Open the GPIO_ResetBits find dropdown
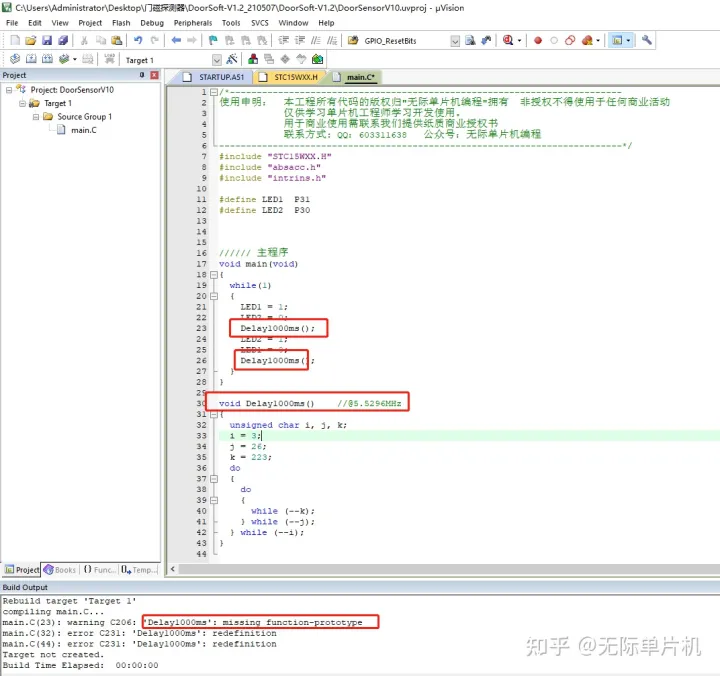 (455, 41)
